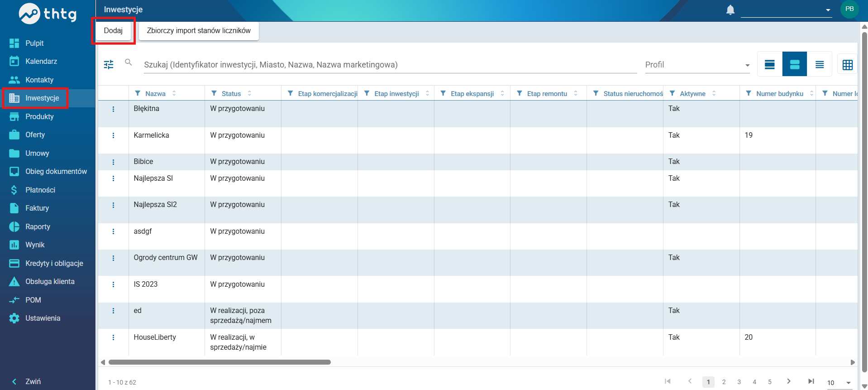Viewport: 868px width, 390px height.
Task: Open Faktury in the sidebar
Action: 48,208
